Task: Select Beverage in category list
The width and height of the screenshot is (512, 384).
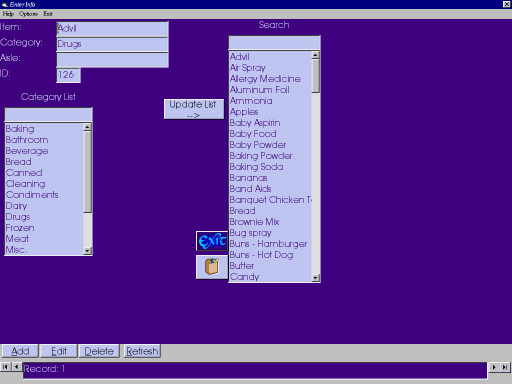Action: pyautogui.click(x=44, y=151)
